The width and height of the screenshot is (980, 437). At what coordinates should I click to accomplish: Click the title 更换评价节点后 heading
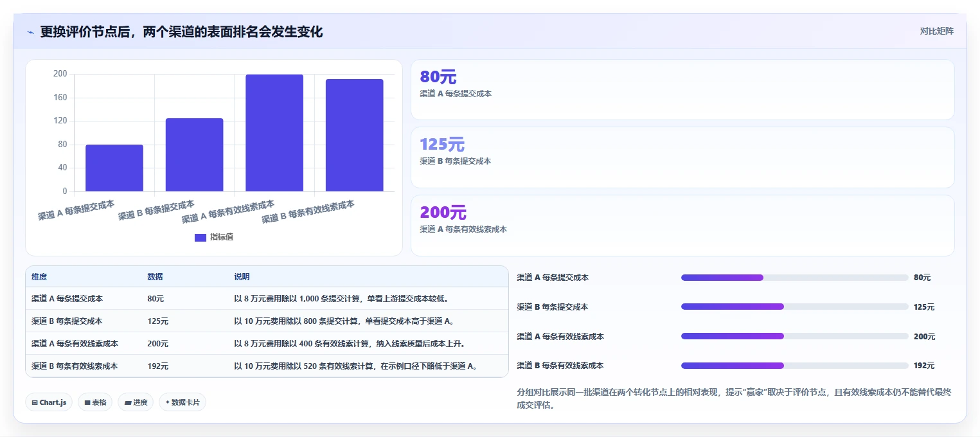(x=181, y=31)
